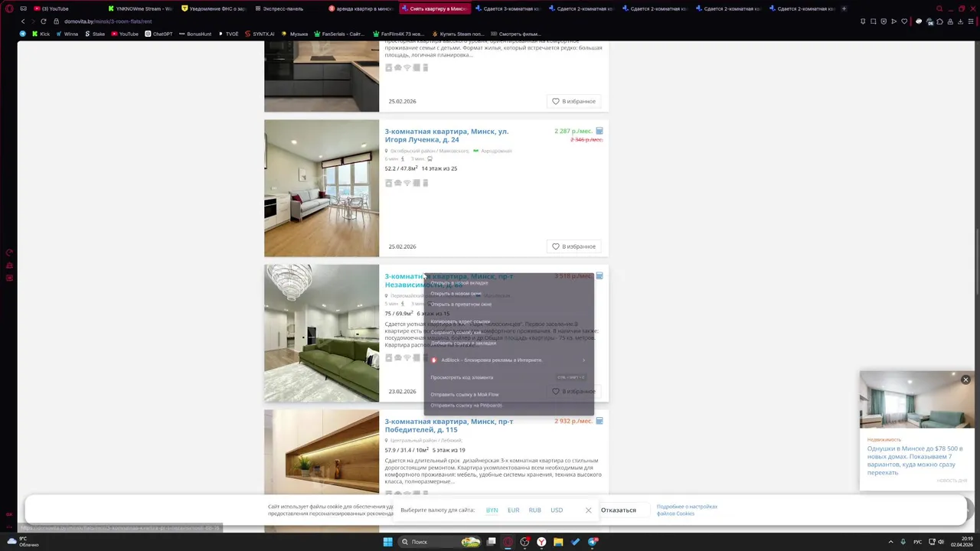The height and width of the screenshot is (551, 980).
Task: Switch to the Экспресс-панель tab
Action: 287,8
